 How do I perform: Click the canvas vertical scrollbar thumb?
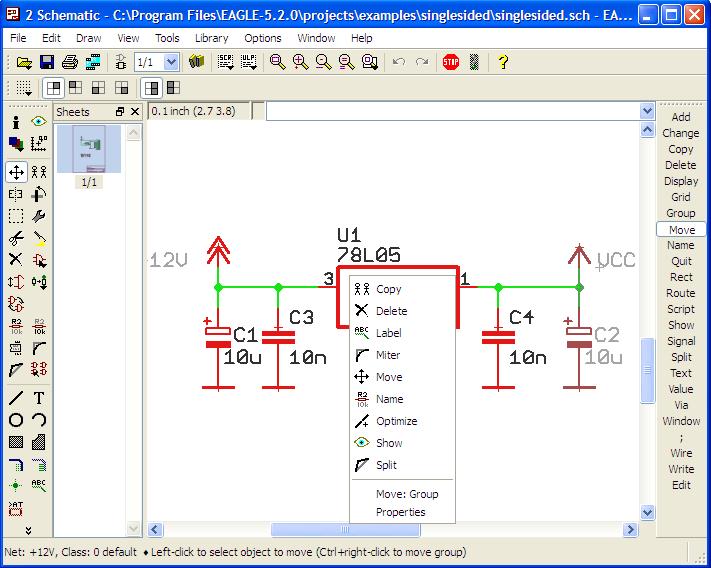(x=648, y=370)
